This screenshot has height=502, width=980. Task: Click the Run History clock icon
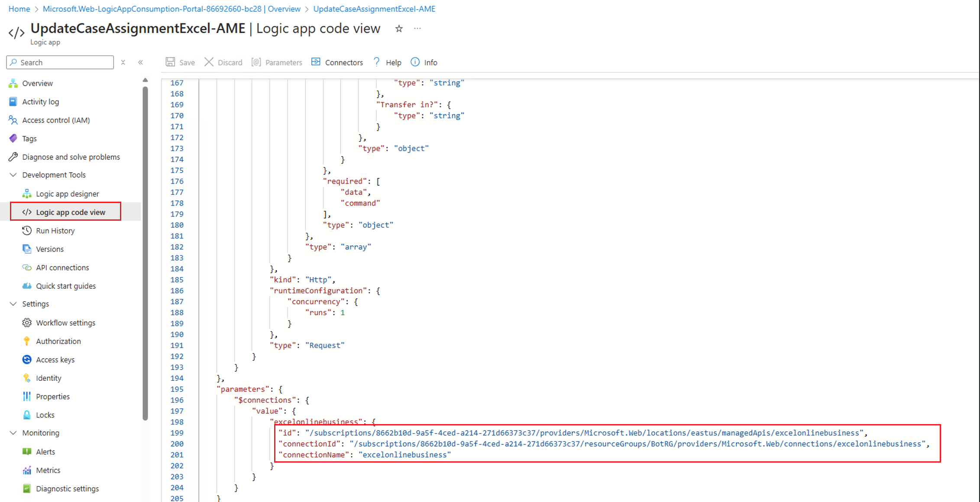(27, 230)
